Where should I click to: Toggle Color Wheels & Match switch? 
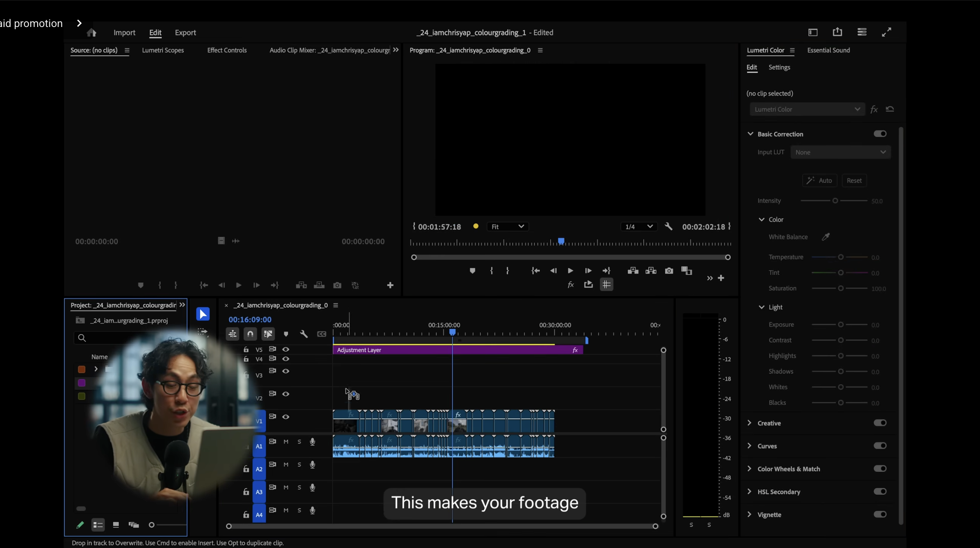[x=880, y=469]
